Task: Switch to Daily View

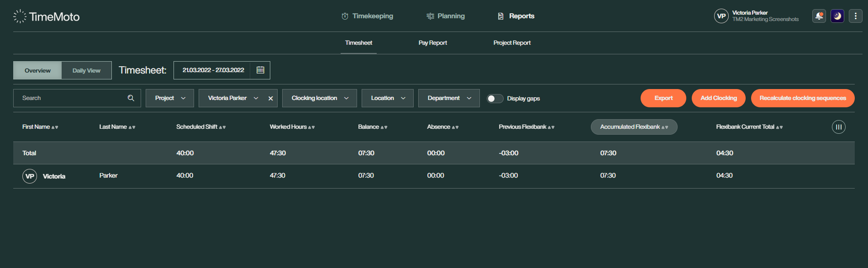Action: pos(86,70)
